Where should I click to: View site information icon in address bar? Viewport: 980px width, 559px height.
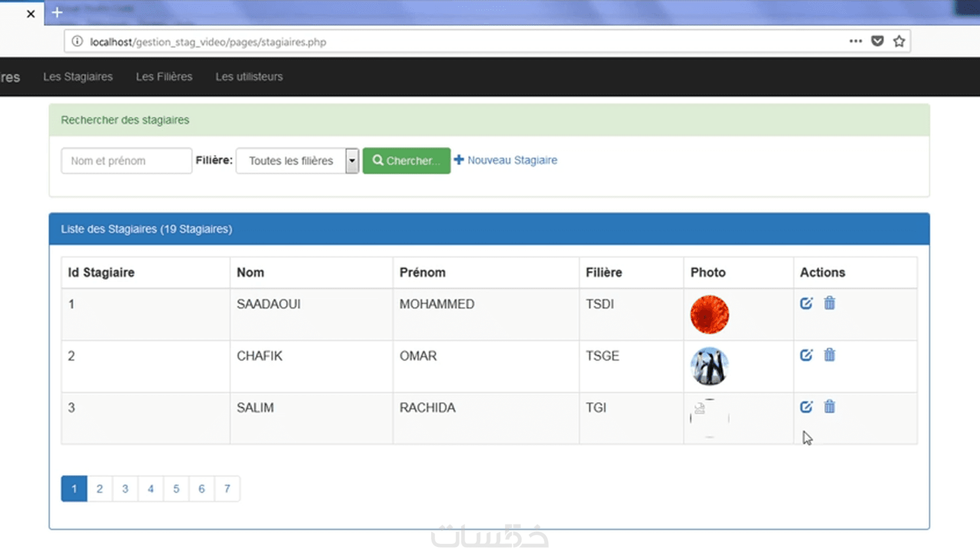77,41
